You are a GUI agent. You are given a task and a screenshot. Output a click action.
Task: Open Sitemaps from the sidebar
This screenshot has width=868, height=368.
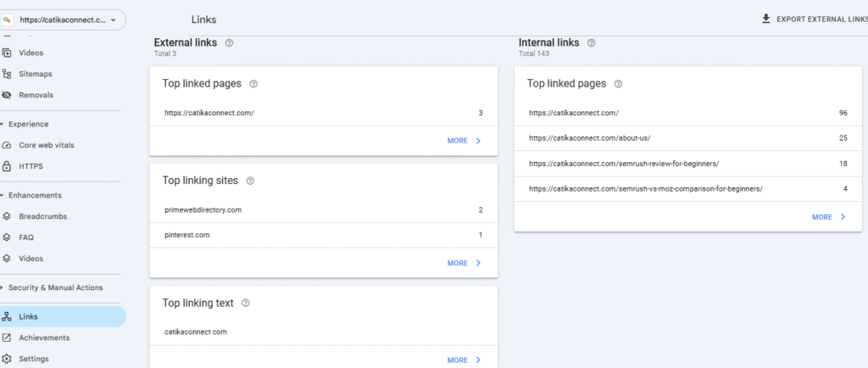[36, 74]
